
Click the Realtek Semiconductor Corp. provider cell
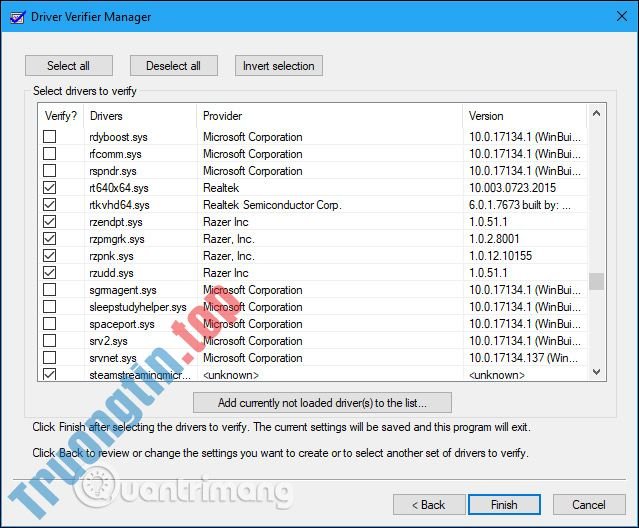click(x=272, y=205)
